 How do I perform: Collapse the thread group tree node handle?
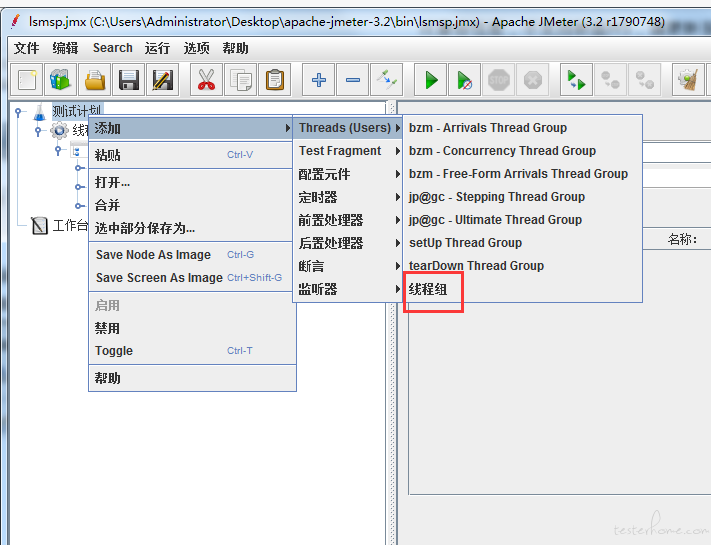pos(38,131)
